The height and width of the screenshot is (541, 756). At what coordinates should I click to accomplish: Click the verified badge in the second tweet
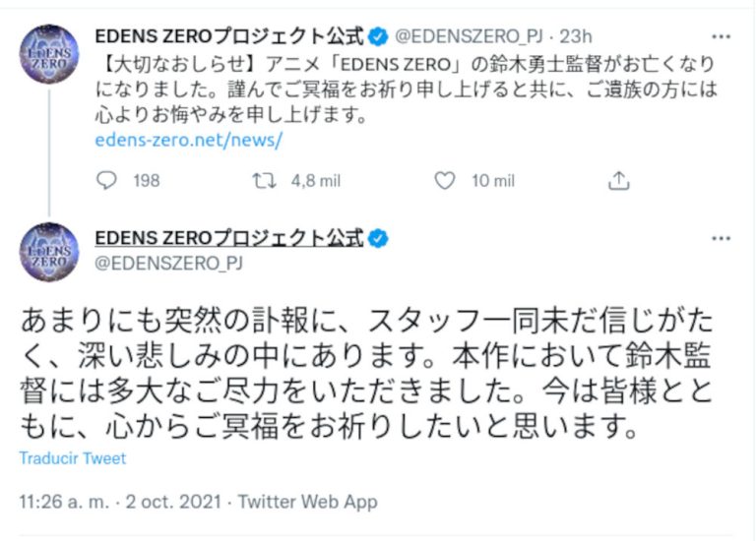(377, 238)
